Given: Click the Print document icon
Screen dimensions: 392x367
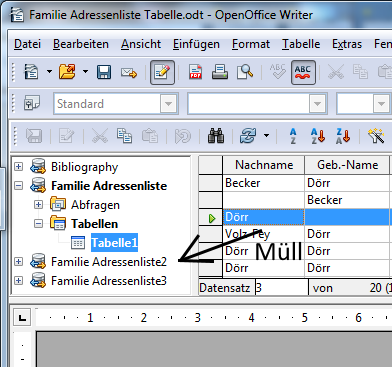Looking at the screenshot, I should 220,72.
